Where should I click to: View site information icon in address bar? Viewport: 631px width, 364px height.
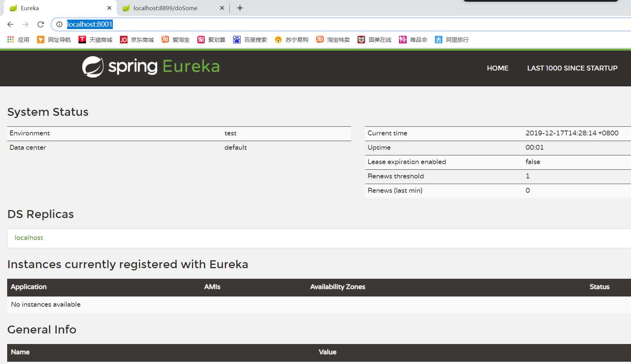[59, 24]
